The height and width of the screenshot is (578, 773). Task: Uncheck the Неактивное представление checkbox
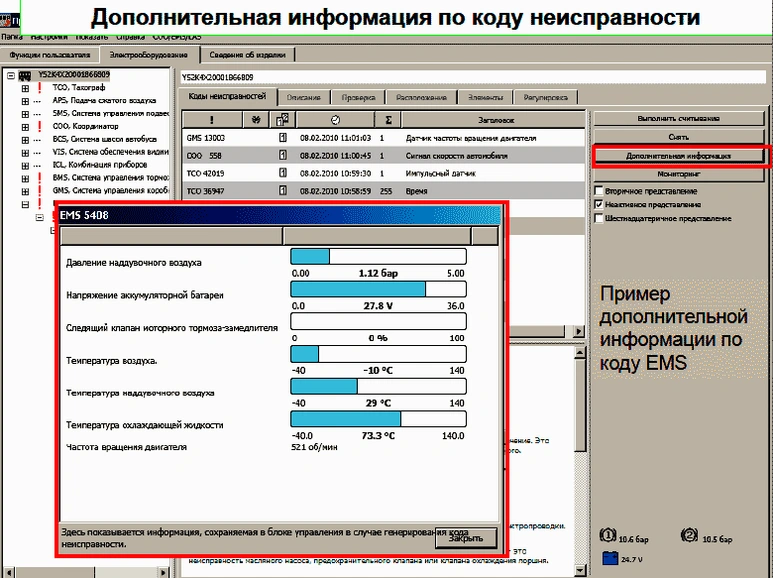tap(599, 204)
